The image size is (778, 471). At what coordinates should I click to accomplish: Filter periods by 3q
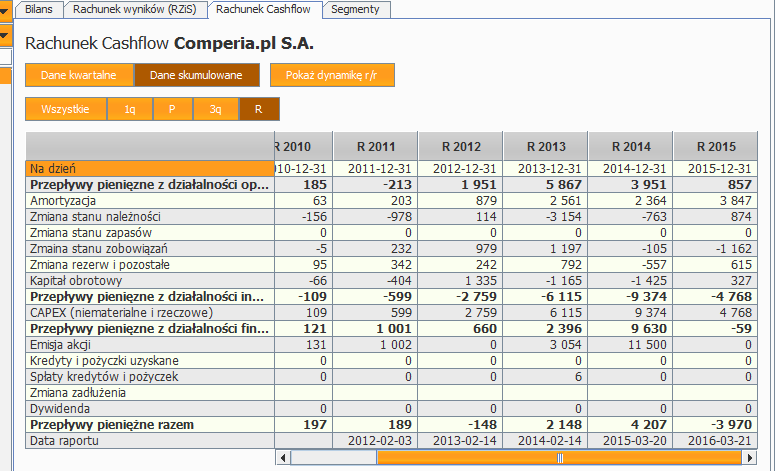216,109
